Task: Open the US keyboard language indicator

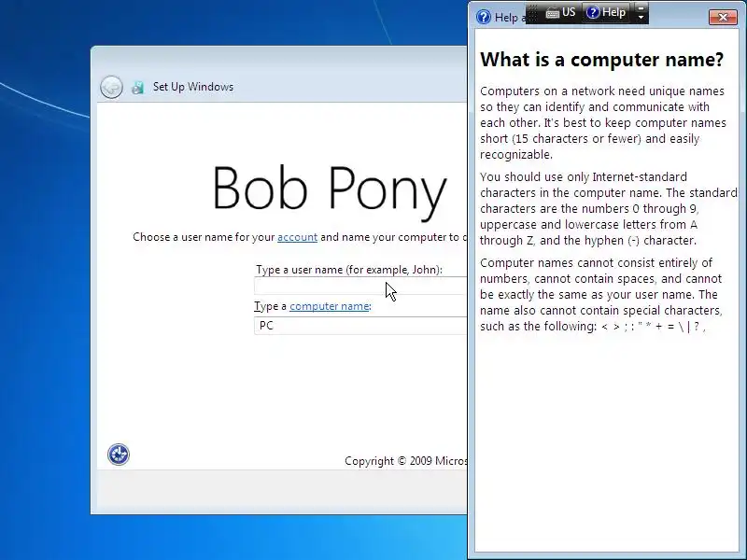Action: pyautogui.click(x=561, y=12)
